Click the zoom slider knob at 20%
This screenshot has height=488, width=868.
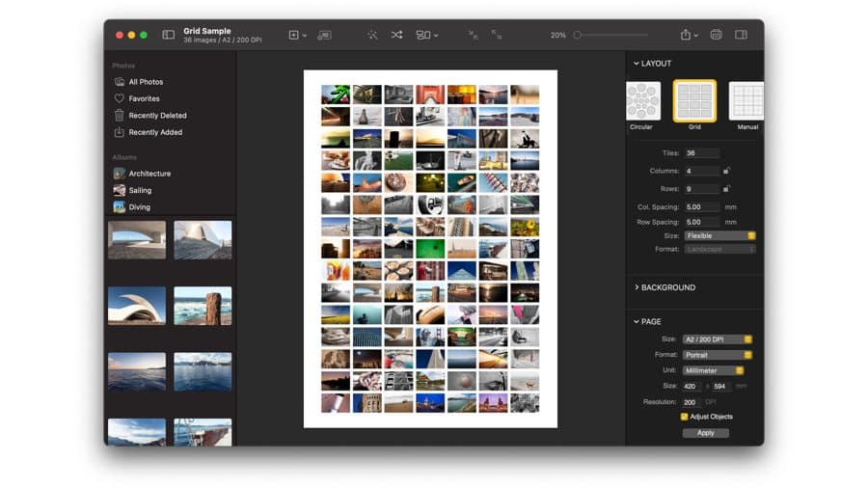click(x=578, y=35)
